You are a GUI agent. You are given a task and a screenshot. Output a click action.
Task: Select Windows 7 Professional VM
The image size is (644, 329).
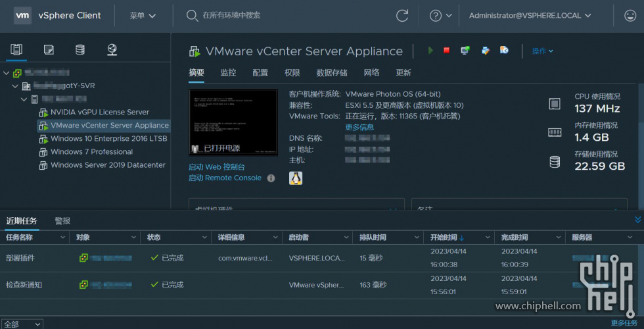pyautogui.click(x=91, y=152)
